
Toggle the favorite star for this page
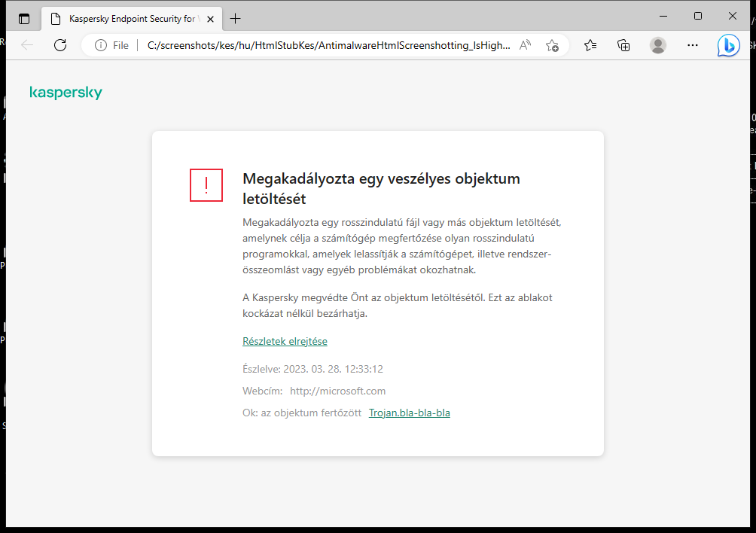(x=552, y=45)
